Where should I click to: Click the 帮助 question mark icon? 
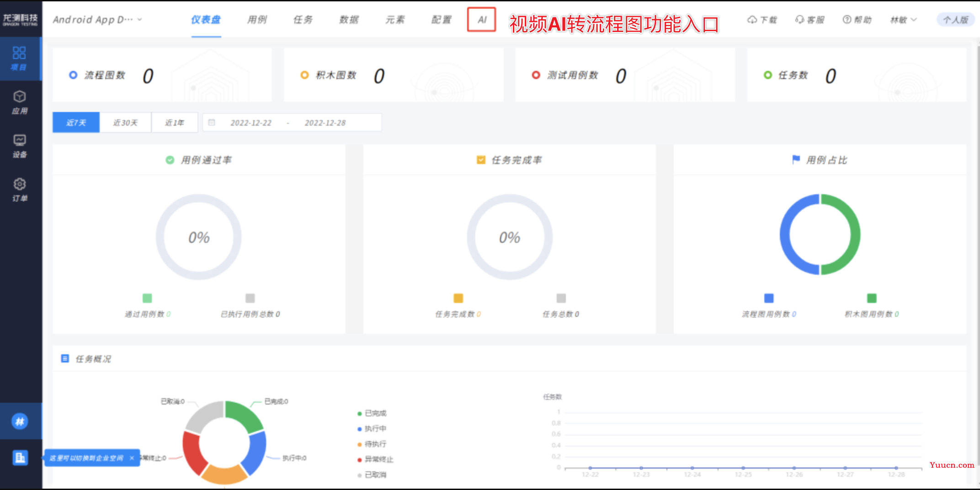click(x=847, y=20)
